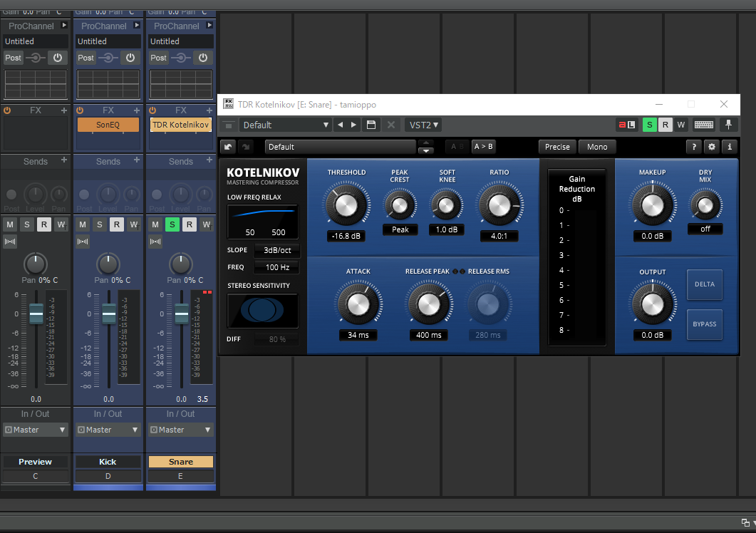Open SonEQ effect in Kick rack

point(108,125)
